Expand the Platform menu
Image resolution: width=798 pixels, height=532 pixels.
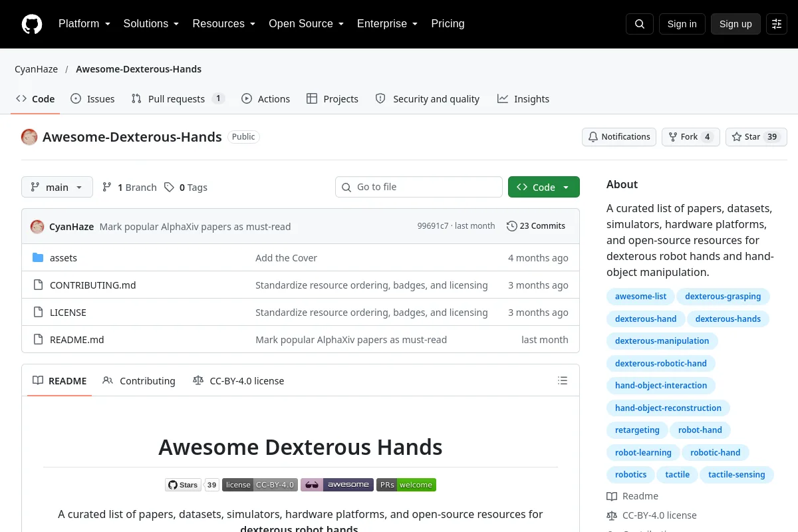pos(84,24)
